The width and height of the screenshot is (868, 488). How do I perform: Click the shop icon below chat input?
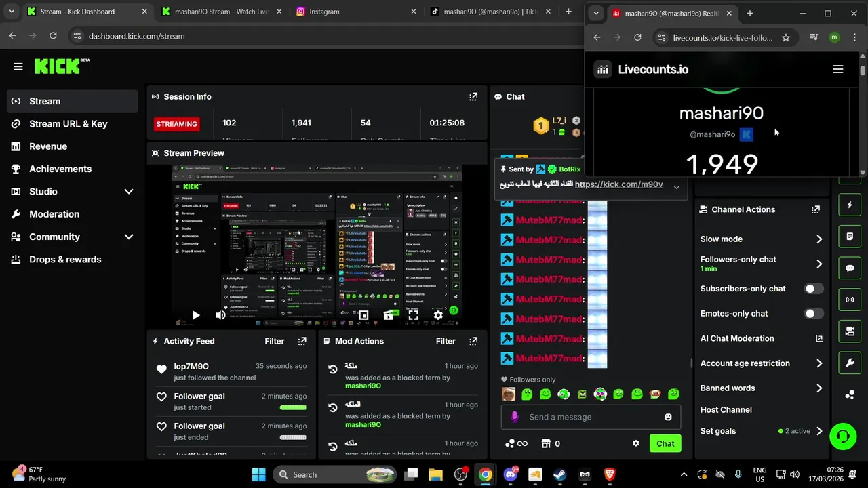[x=546, y=443]
